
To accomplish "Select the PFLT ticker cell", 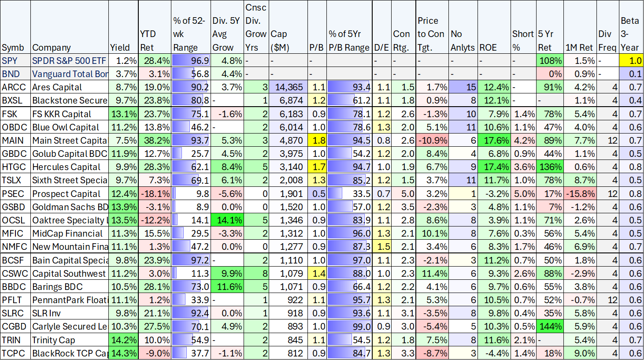I will click(x=15, y=300).
